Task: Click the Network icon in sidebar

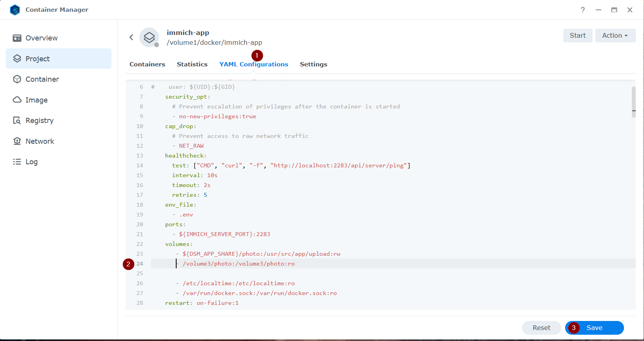Action: pos(17,141)
